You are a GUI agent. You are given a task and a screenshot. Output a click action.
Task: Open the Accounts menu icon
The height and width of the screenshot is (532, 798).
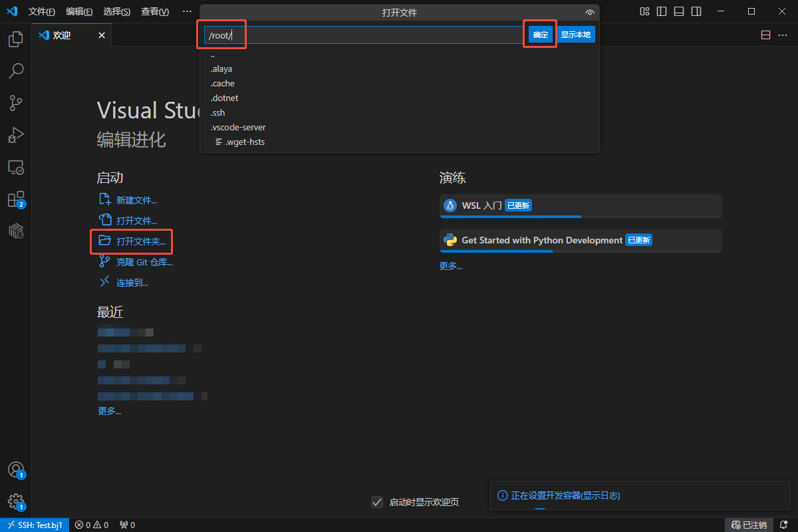15,469
